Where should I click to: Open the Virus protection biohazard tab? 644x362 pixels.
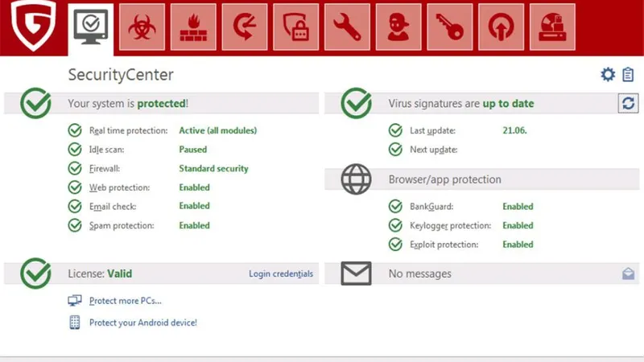tap(142, 27)
